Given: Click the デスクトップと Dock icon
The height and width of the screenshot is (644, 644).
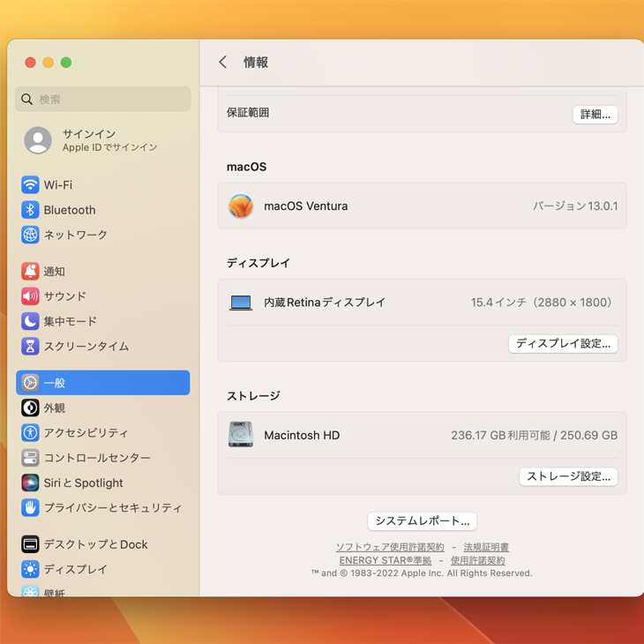Looking at the screenshot, I should pyautogui.click(x=30, y=544).
